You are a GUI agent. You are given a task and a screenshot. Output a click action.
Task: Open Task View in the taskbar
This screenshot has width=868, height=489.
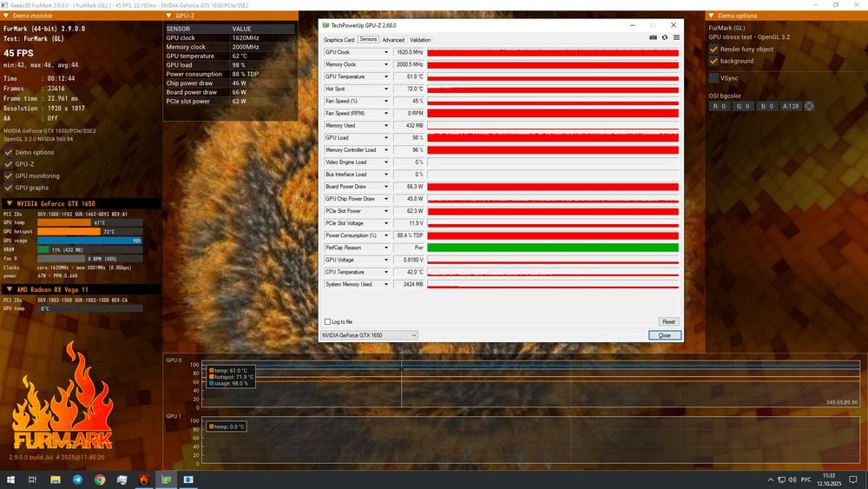[x=32, y=479]
